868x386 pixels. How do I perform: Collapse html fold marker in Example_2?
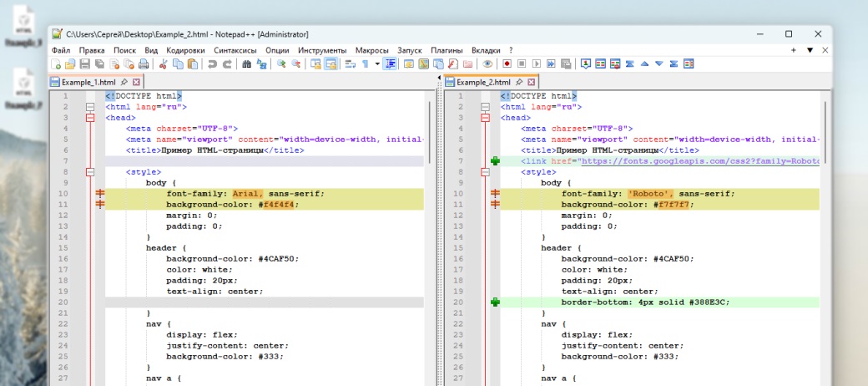pos(486,107)
